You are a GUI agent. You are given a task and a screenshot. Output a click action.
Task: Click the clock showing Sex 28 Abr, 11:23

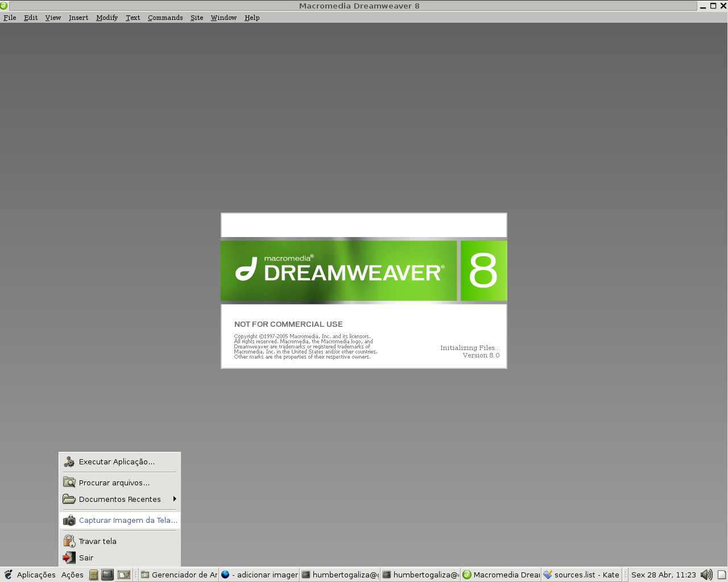[663, 575]
